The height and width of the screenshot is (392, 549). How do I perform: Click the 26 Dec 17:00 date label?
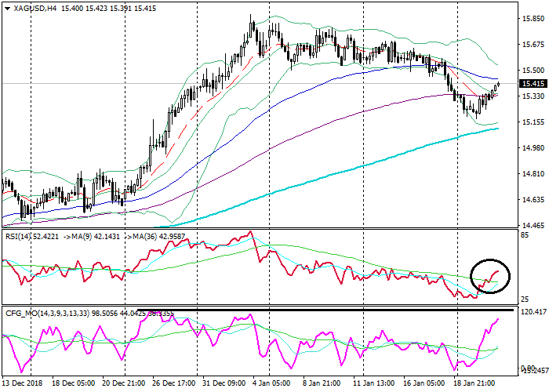click(x=173, y=384)
